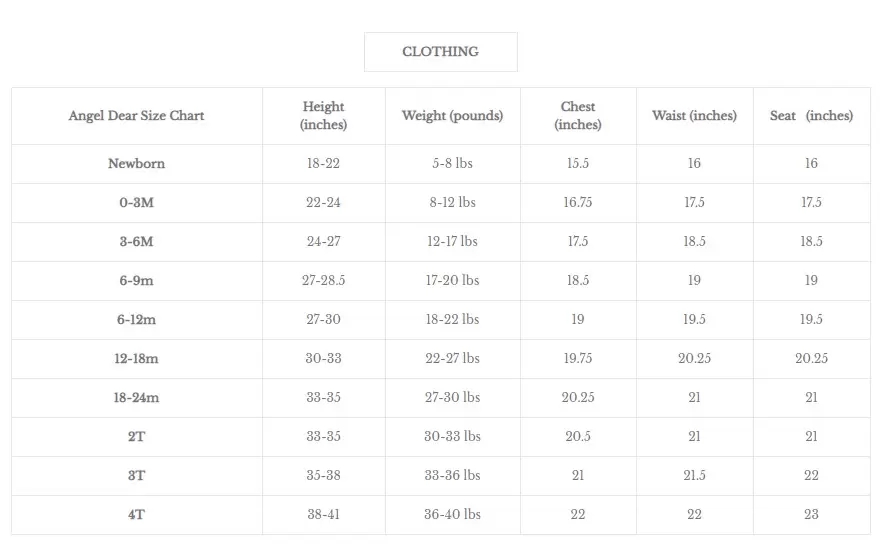Select the 3T size row label
Viewport: 892px width, 552px height.
click(x=137, y=475)
